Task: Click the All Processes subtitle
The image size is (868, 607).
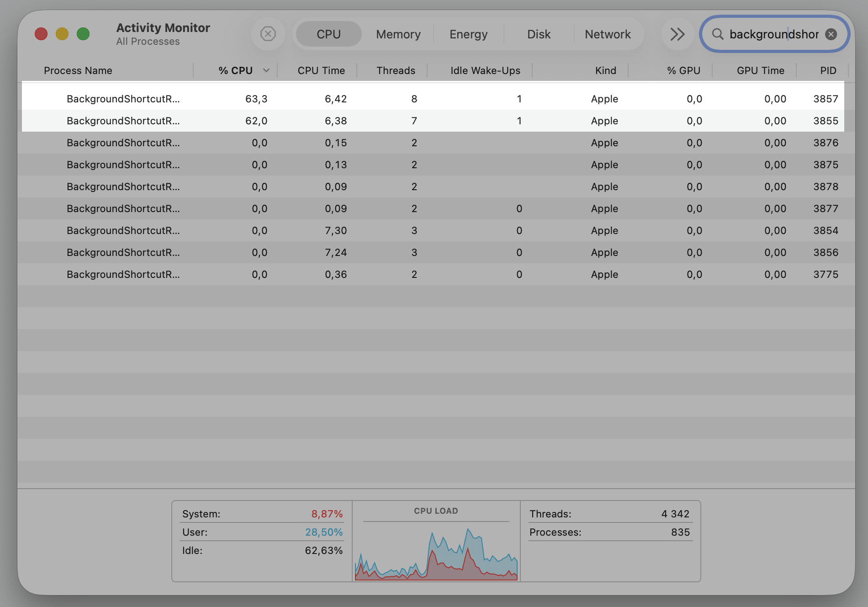Action: pyautogui.click(x=148, y=42)
